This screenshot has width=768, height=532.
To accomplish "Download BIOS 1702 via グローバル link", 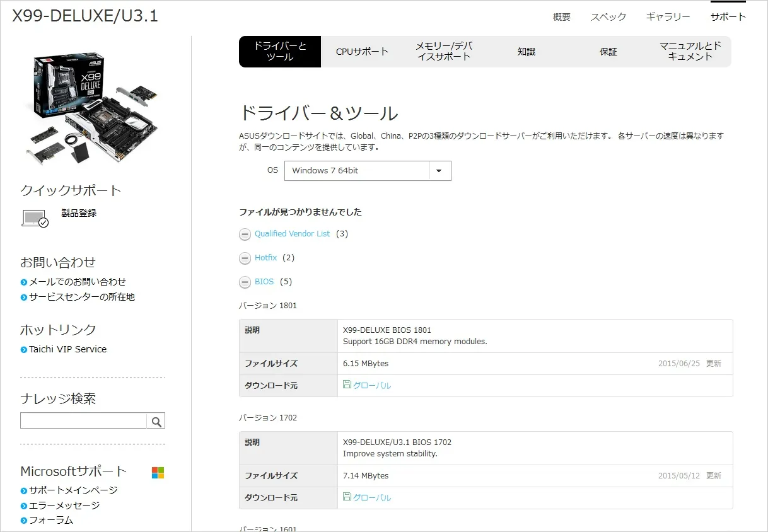I will (x=372, y=497).
